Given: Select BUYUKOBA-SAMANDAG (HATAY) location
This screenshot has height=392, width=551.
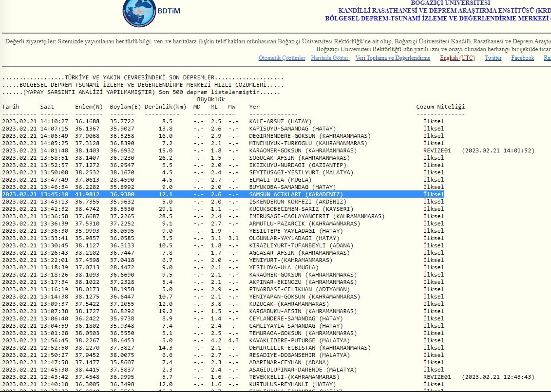Looking at the screenshot, I should [292, 187].
